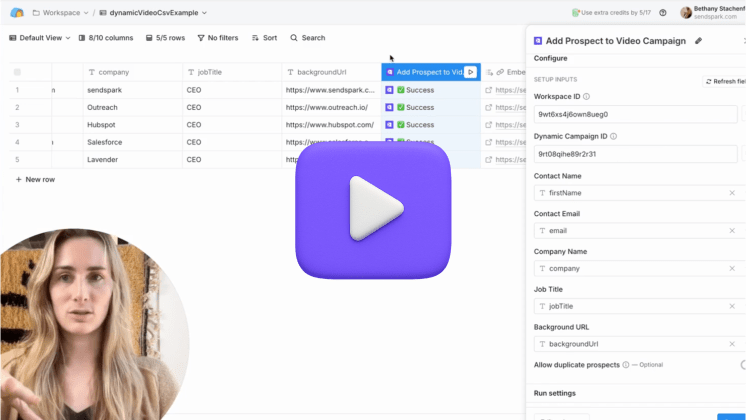The height and width of the screenshot is (420, 746).
Task: Open embed link in Outreach row
Action: tap(510, 107)
